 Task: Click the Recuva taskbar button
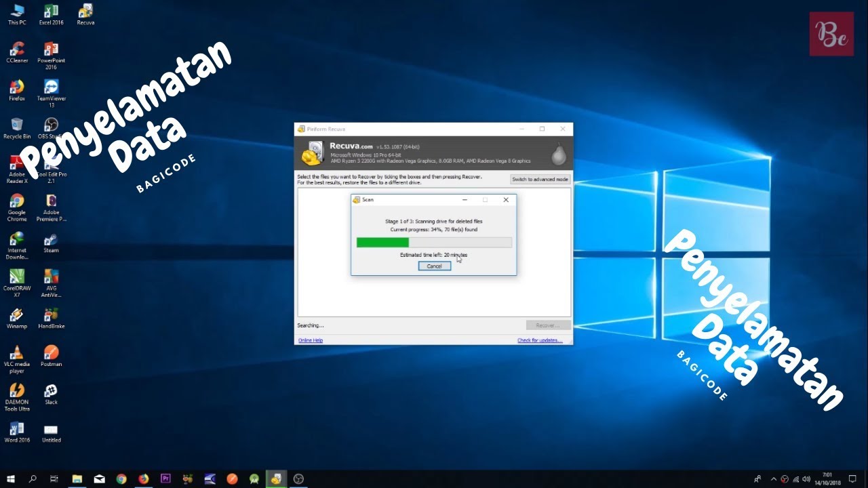(x=276, y=479)
